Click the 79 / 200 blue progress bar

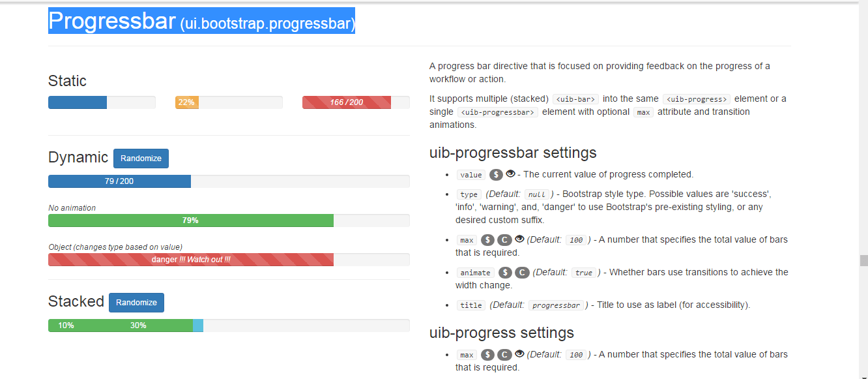click(x=119, y=181)
